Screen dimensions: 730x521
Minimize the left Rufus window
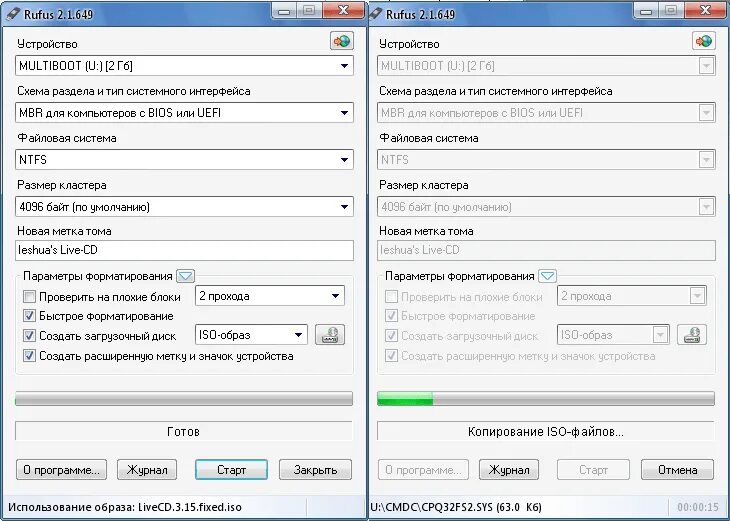pos(284,11)
